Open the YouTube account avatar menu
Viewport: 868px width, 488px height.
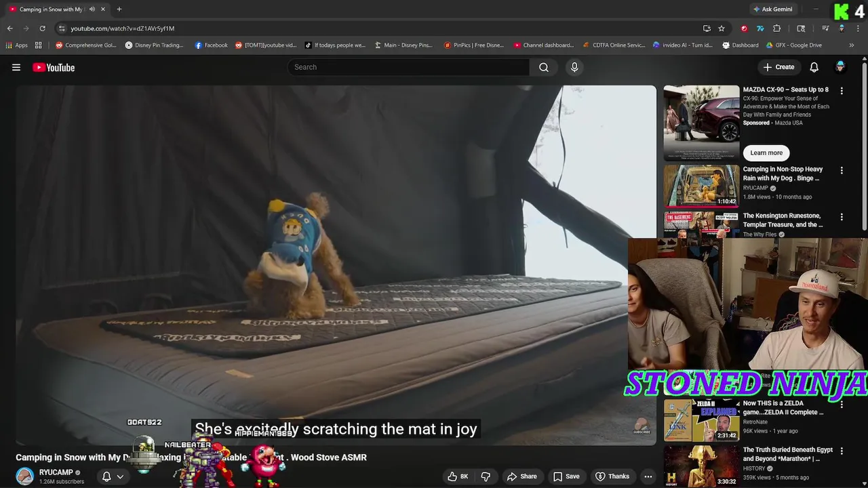[840, 66]
